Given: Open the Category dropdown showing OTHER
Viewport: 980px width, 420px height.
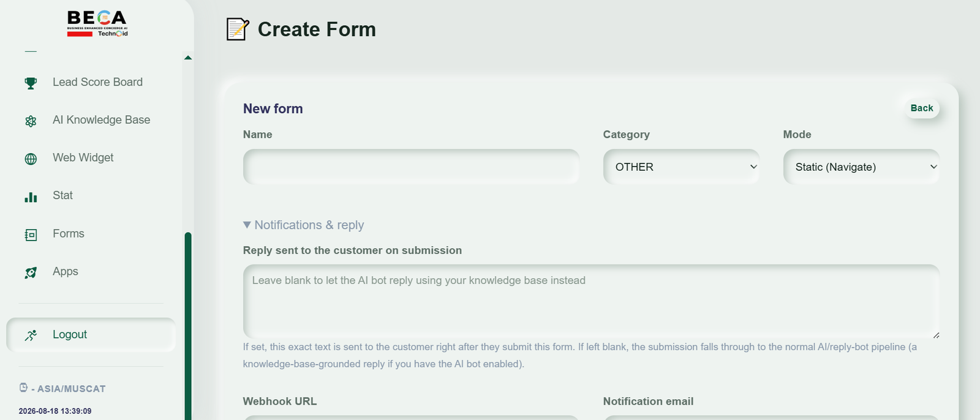Looking at the screenshot, I should tap(681, 167).
